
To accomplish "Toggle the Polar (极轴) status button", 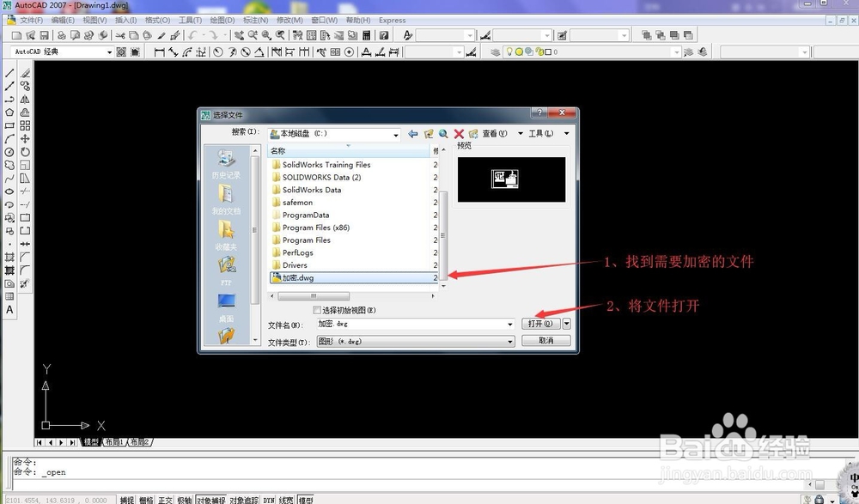I will click(185, 500).
